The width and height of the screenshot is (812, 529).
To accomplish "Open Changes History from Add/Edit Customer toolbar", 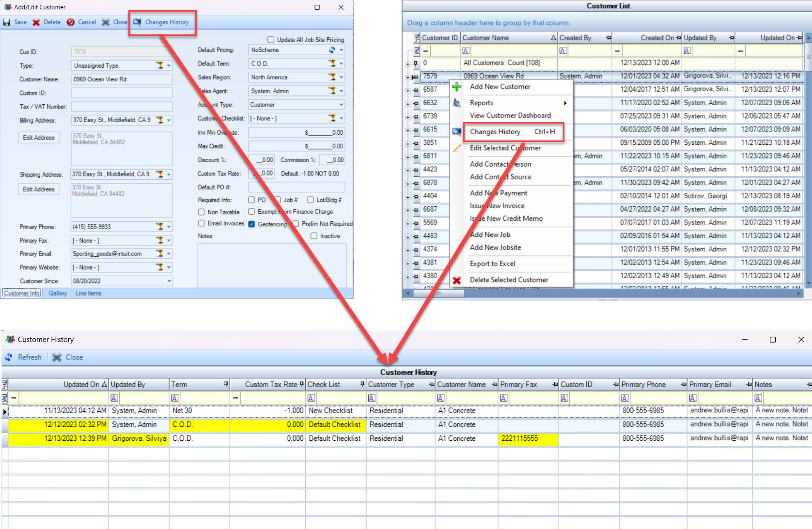I will [161, 22].
